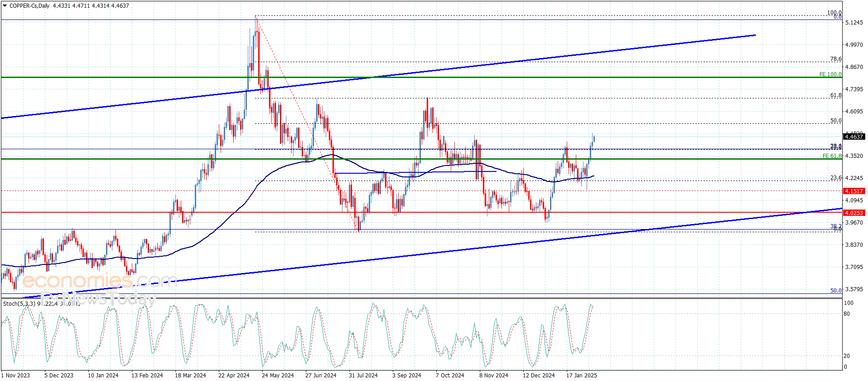868x381 pixels.
Task: Click the 17 Jan 2025 date label
Action: (582, 375)
